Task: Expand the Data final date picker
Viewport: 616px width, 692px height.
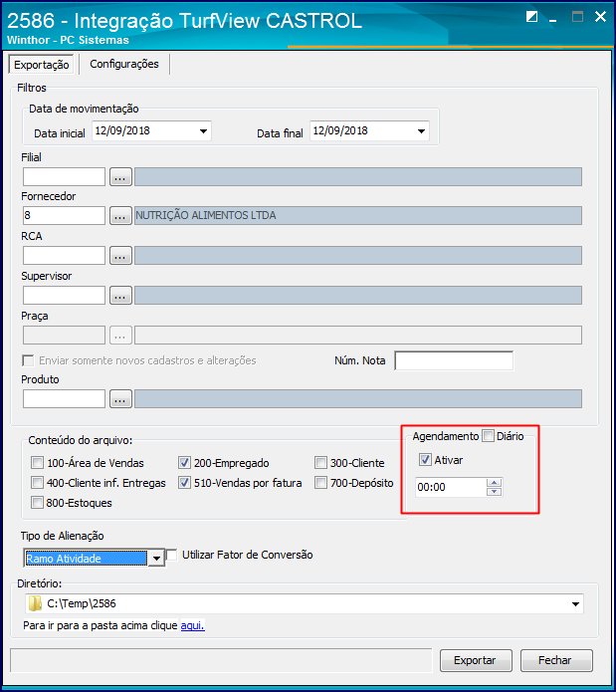Action: click(421, 131)
